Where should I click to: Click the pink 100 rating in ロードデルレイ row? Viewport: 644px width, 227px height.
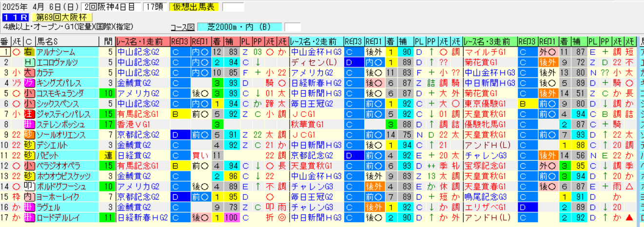pyautogui.click(x=231, y=217)
